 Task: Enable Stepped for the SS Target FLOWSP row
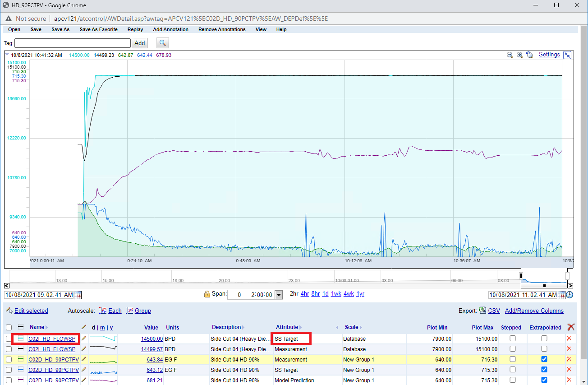tap(512, 339)
